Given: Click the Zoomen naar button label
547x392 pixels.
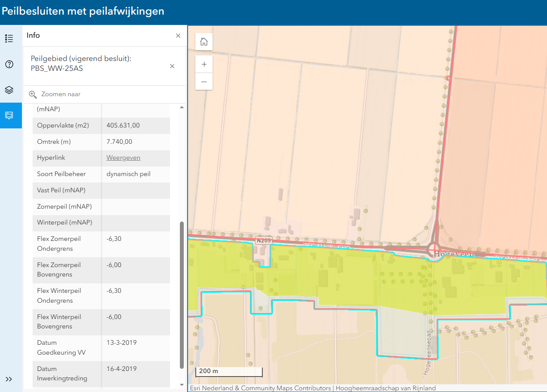Looking at the screenshot, I should pos(61,94).
